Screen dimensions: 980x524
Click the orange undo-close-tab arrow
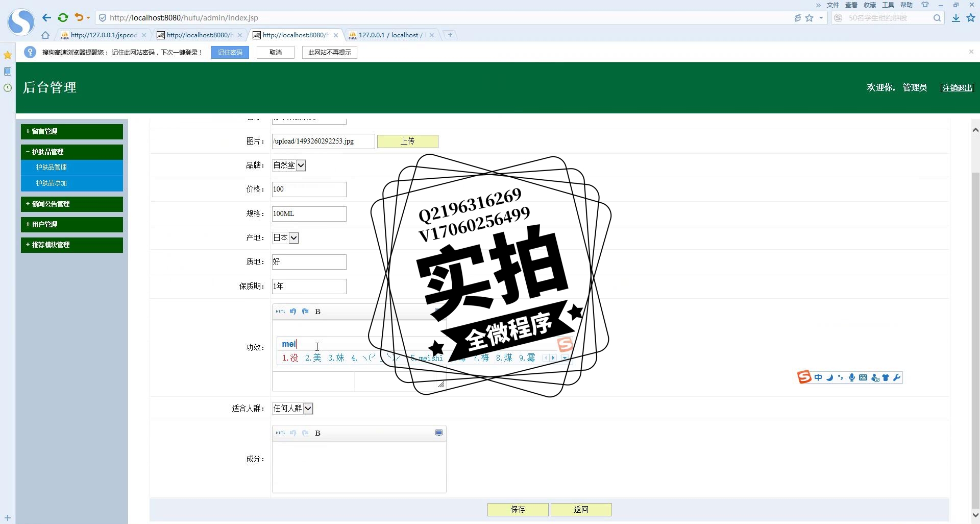(x=79, y=17)
